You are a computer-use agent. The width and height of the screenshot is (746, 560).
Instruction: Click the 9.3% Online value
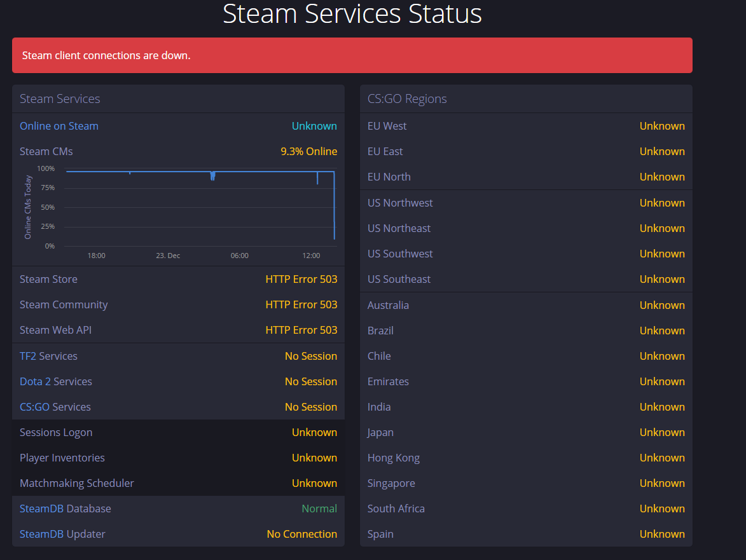click(309, 151)
